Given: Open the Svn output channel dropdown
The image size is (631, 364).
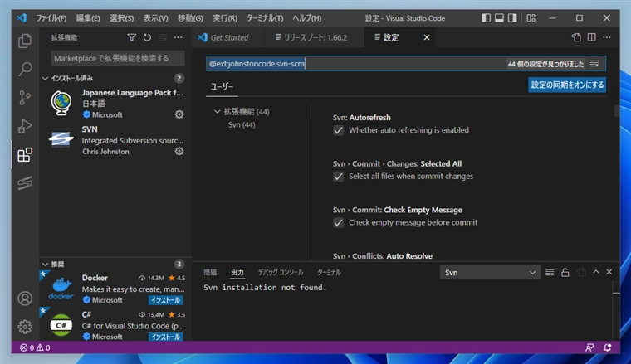Looking at the screenshot, I should pyautogui.click(x=490, y=273).
